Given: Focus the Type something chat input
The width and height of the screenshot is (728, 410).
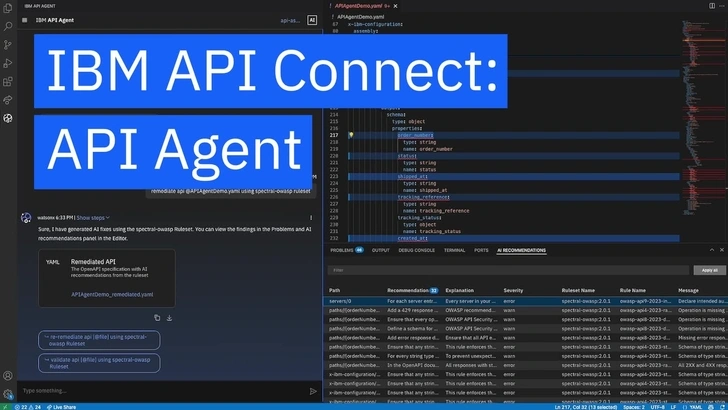Looking at the screenshot, I should point(162,391).
